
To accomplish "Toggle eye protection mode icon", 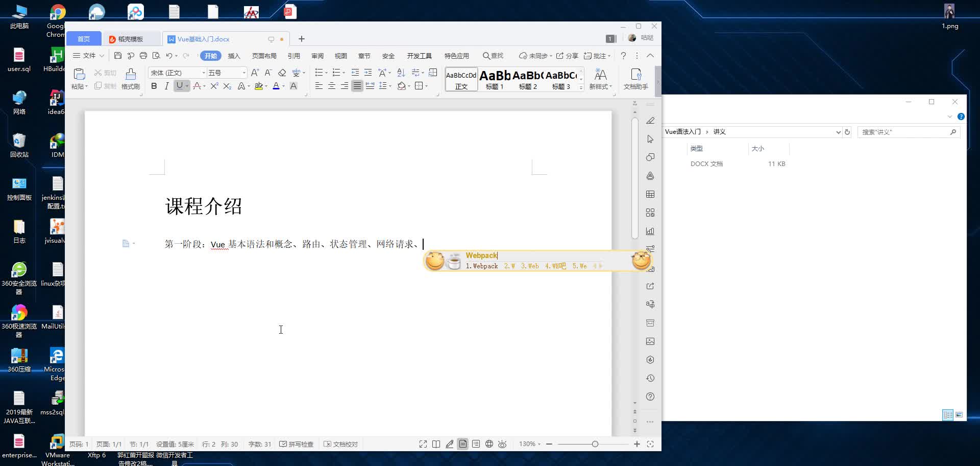I will 502,444.
